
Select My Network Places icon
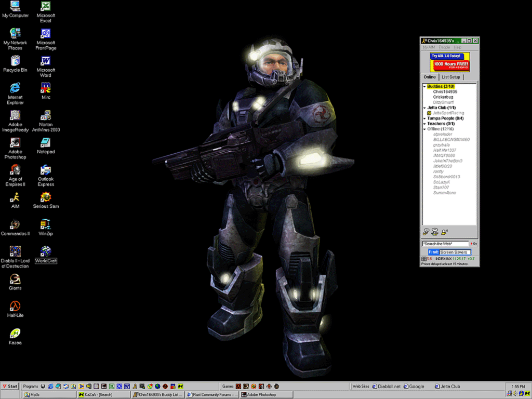pyautogui.click(x=15, y=39)
